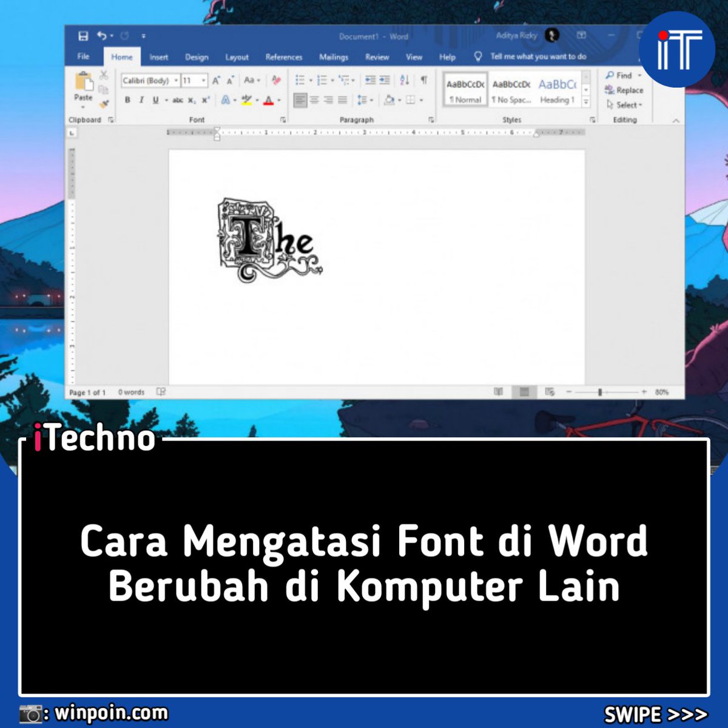Open the File menu tab
Image resolution: width=728 pixels, height=728 pixels.
click(x=84, y=56)
